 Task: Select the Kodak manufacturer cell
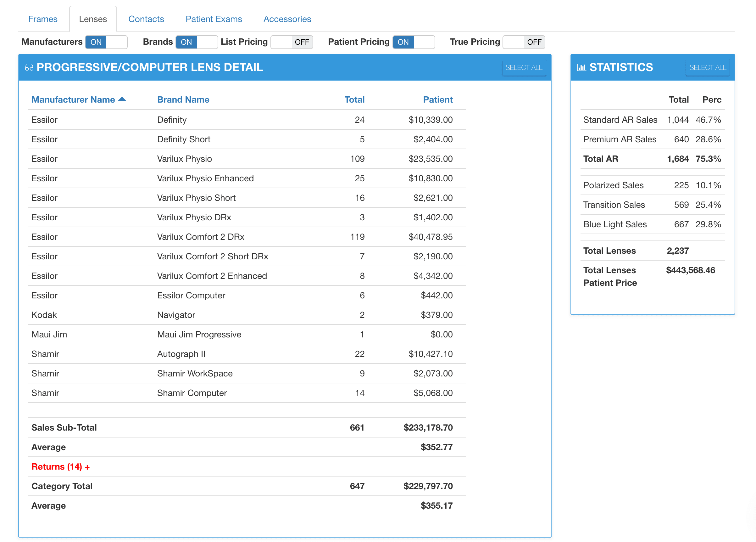click(44, 315)
